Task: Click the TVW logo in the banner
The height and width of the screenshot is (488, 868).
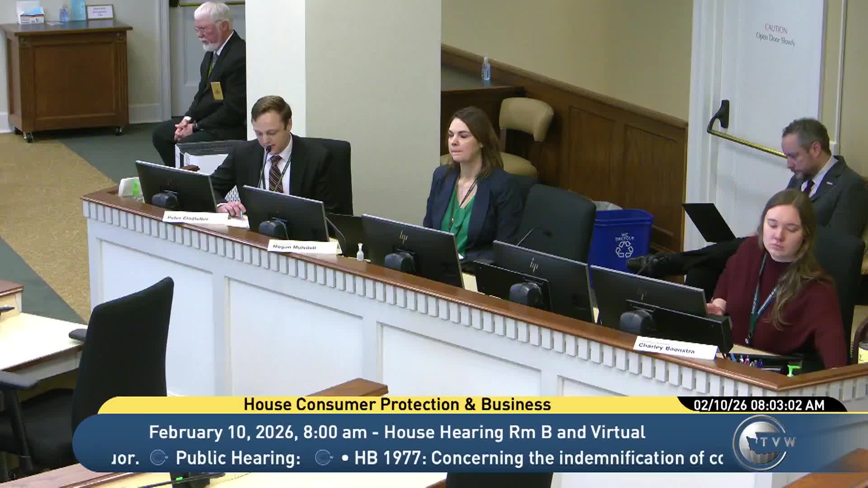Action: (x=763, y=443)
